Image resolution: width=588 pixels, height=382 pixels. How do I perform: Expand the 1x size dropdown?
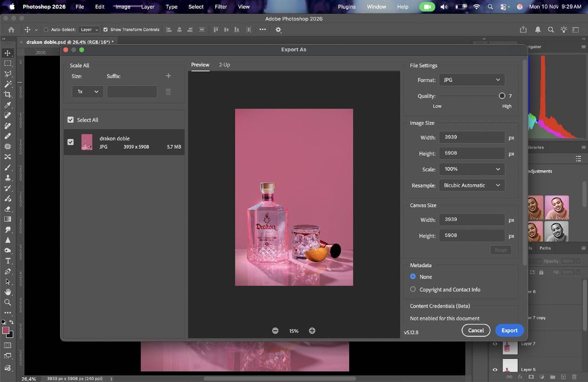[88, 92]
